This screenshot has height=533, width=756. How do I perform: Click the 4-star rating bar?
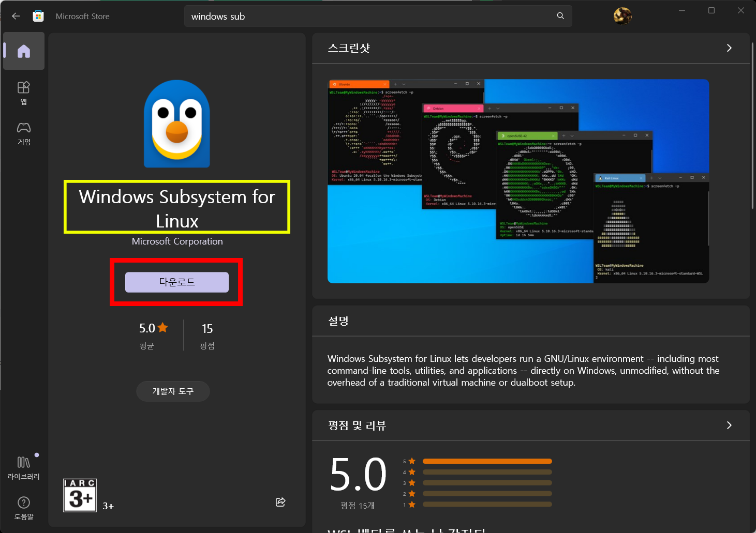coord(487,472)
